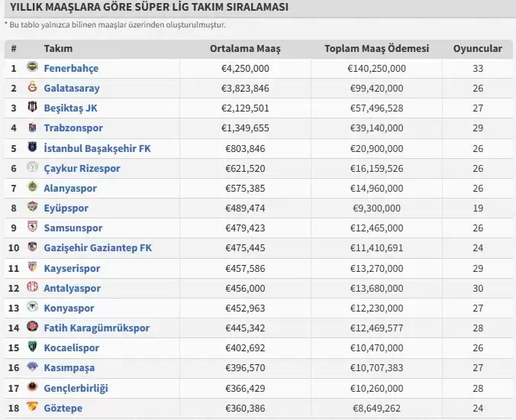This screenshot has width=516, height=420.
Task: Click the Antalyaspor red logo icon
Action: [x=33, y=288]
